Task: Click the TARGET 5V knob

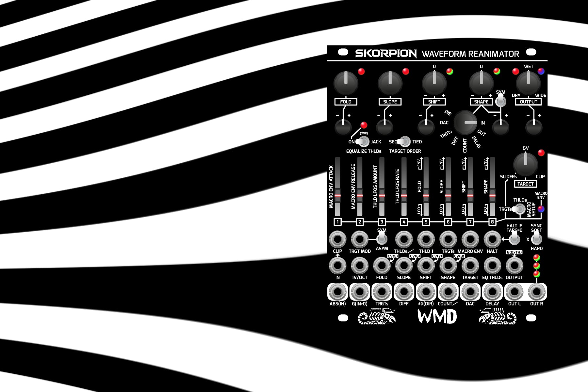Action: pyautogui.click(x=525, y=165)
